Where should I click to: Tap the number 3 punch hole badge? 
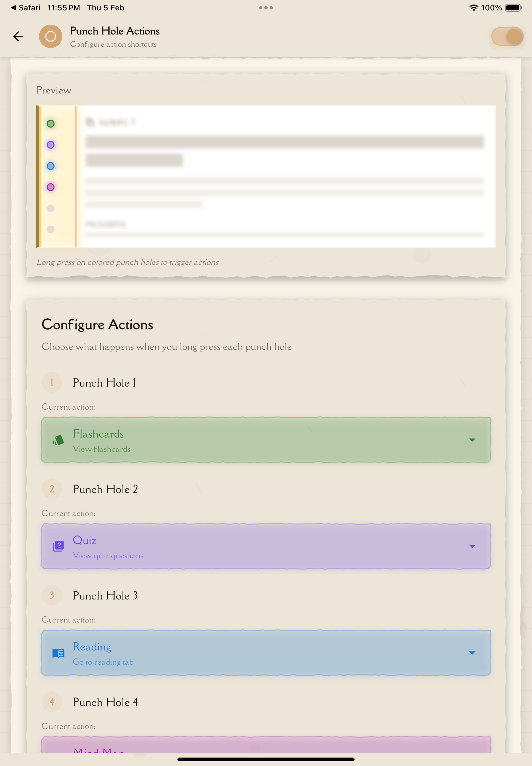pyautogui.click(x=52, y=595)
